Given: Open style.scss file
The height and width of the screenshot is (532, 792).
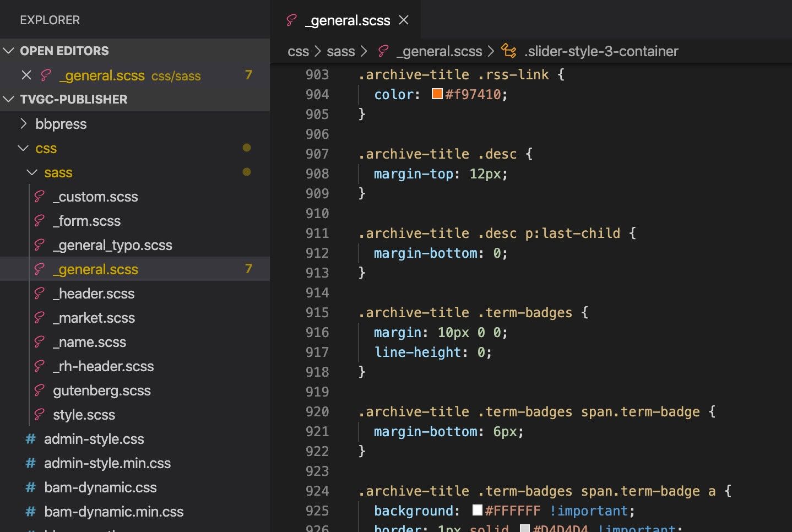Looking at the screenshot, I should (x=84, y=415).
